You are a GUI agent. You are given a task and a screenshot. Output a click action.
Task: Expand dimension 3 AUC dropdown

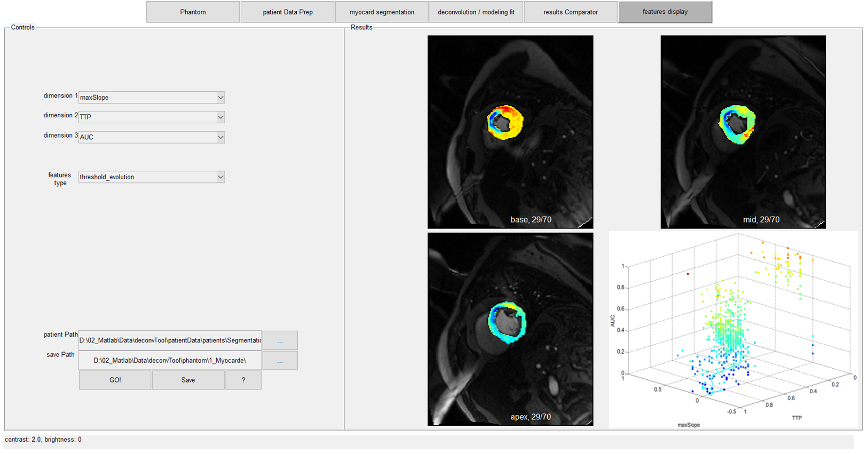(x=152, y=137)
